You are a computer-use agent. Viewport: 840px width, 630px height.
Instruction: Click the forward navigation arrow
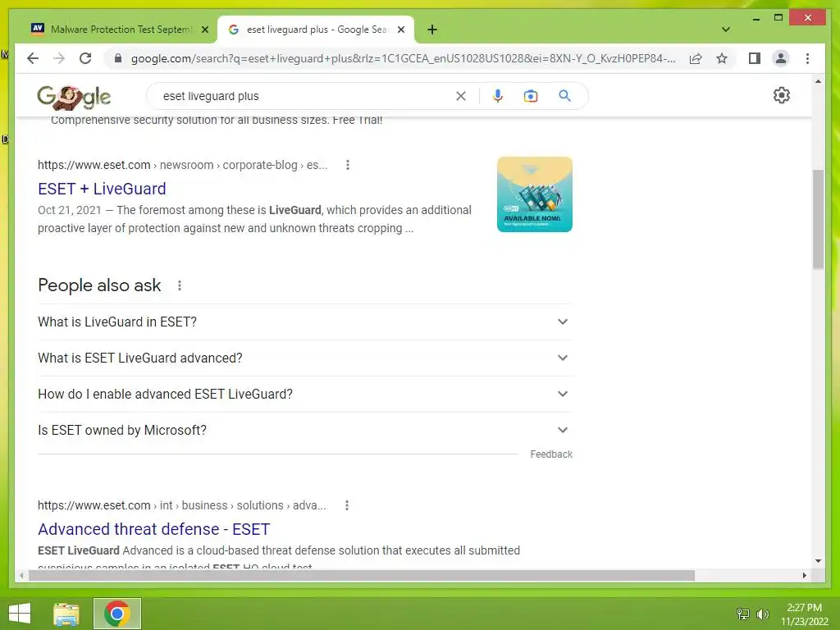pos(59,58)
